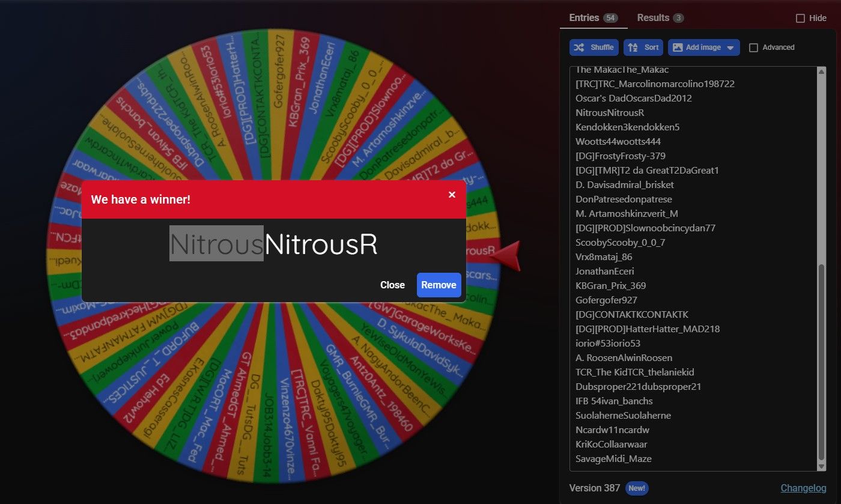The image size is (841, 504).
Task: Dismiss winner dialog with the X icon
Action: (452, 195)
